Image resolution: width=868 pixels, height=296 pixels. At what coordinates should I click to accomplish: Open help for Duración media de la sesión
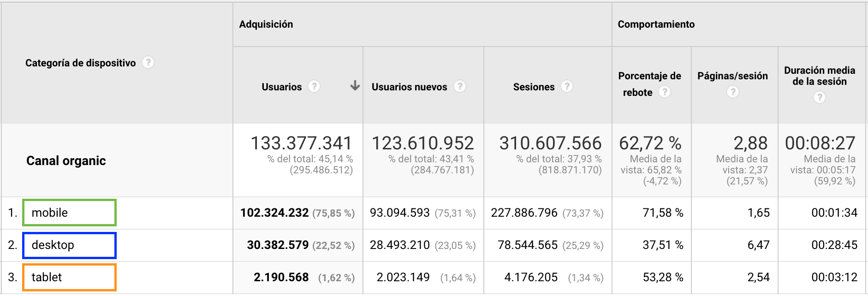click(819, 98)
